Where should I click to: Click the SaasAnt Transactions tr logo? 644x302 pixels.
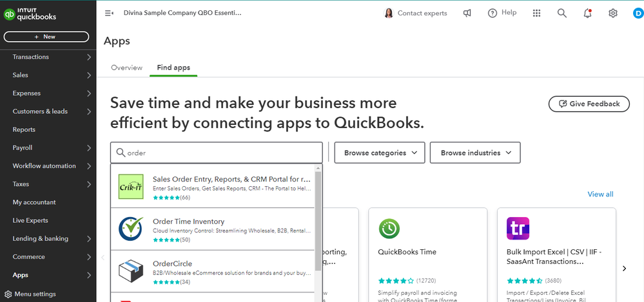coord(518,229)
